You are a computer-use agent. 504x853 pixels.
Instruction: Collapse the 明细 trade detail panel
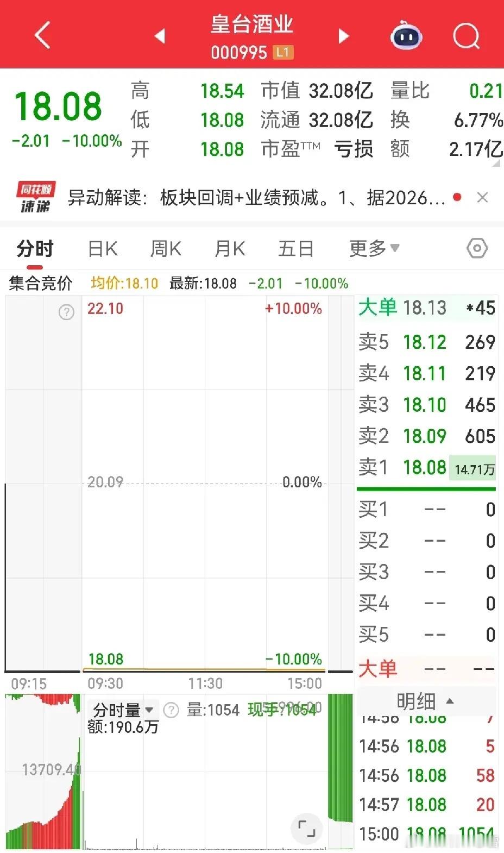pyautogui.click(x=426, y=701)
